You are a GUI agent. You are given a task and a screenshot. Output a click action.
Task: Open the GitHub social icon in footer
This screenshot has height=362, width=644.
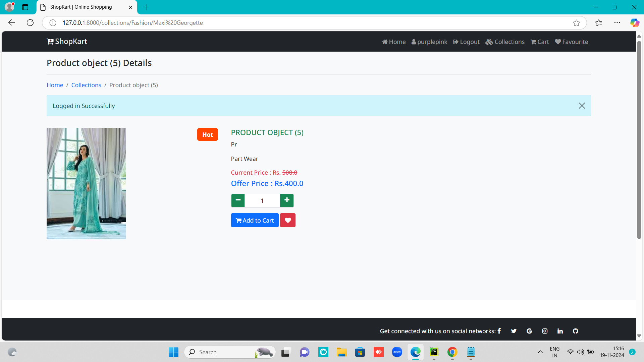coord(576,331)
